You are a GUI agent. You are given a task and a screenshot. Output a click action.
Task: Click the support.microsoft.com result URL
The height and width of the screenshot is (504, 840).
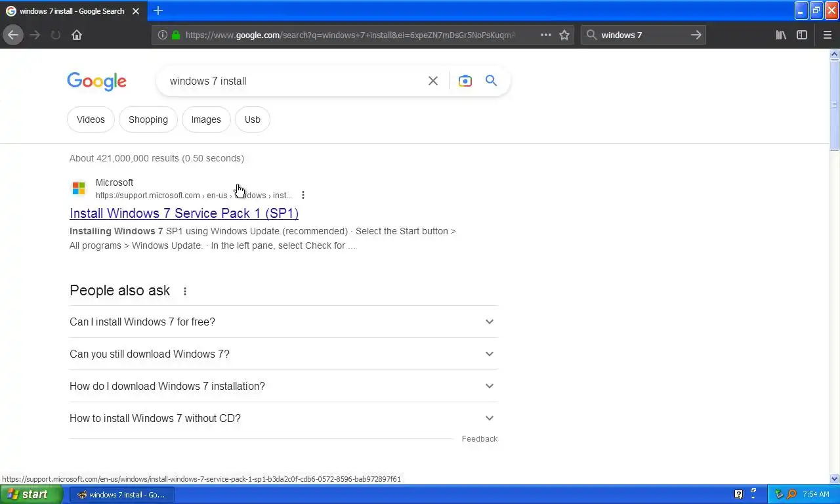pyautogui.click(x=194, y=196)
